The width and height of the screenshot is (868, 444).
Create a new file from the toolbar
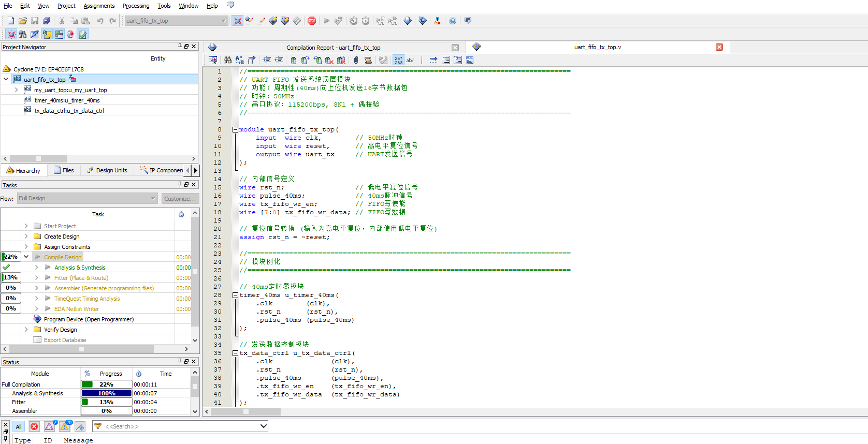(x=11, y=21)
